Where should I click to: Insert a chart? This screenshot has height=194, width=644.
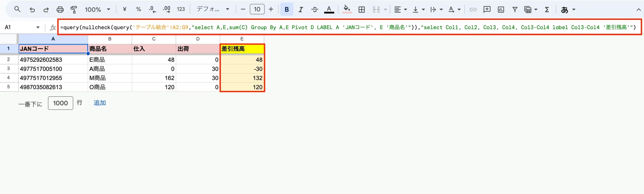[501, 10]
